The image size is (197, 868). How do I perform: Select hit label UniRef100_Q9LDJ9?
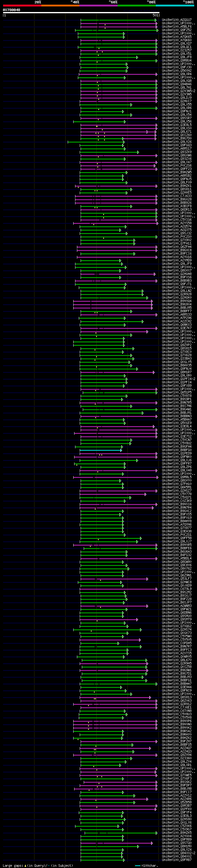click(176, 98)
